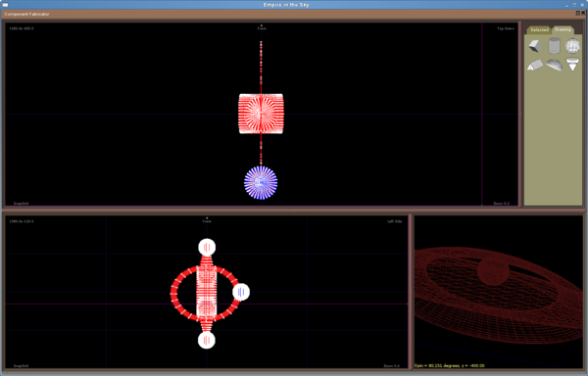Toggle SnapGrid in the left side view
Image resolution: width=588 pixels, height=376 pixels.
pyautogui.click(x=21, y=366)
